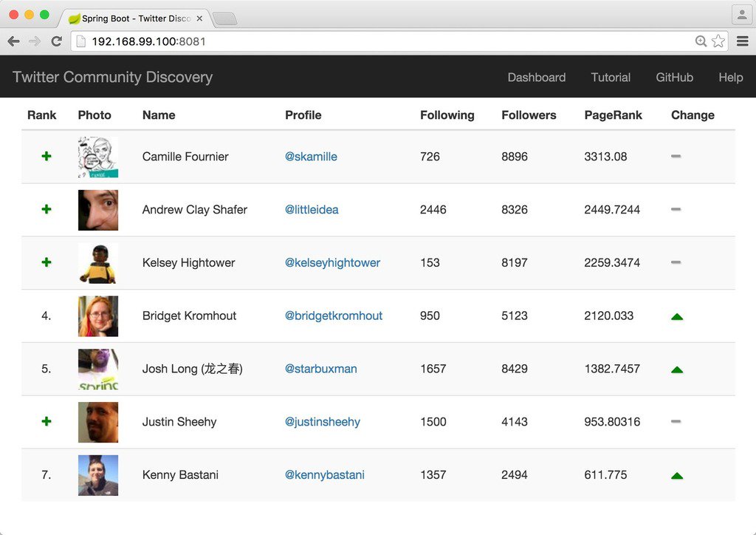Viewport: 756px width, 535px height.
Task: Open the @kelseyhightower profile link
Action: (332, 262)
